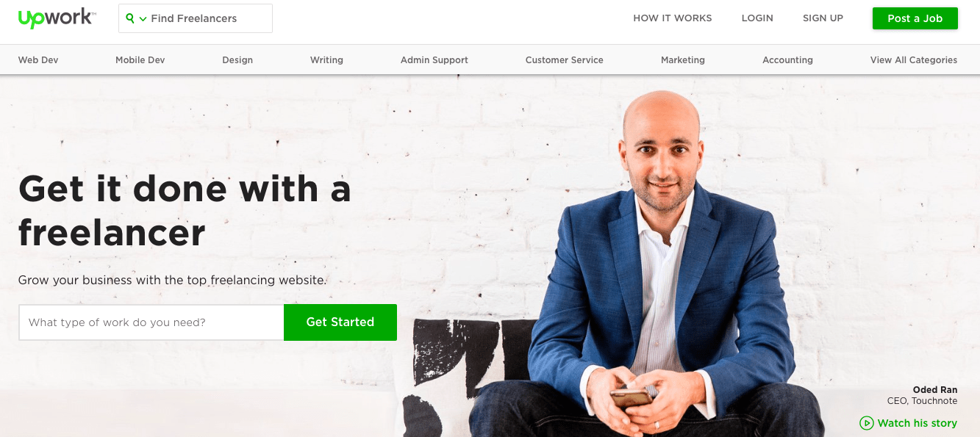980x437 pixels.
Task: Click the green search magnifier icon
Action: 130,18
